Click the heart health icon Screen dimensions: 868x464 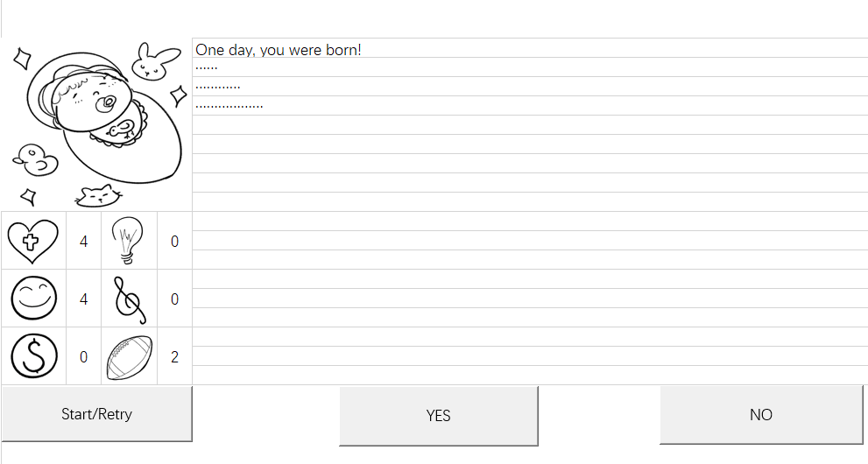(32, 241)
